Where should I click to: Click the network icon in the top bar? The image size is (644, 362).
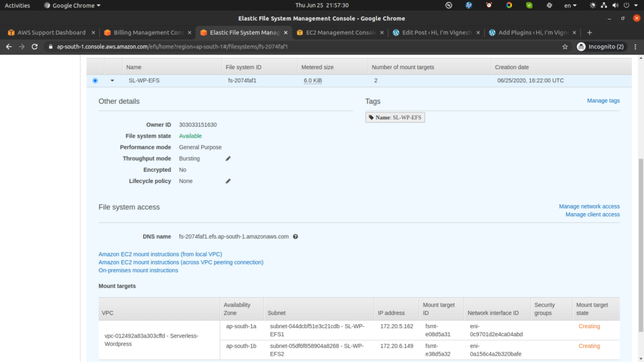[x=604, y=5]
